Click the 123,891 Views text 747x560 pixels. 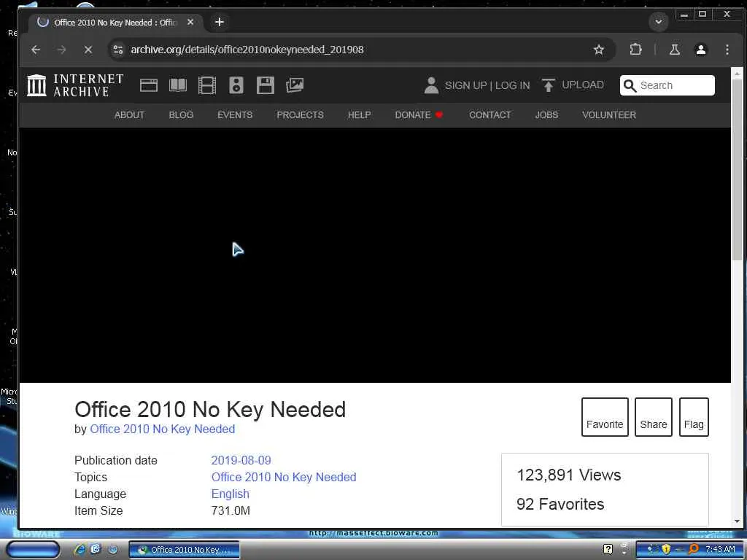coord(569,475)
